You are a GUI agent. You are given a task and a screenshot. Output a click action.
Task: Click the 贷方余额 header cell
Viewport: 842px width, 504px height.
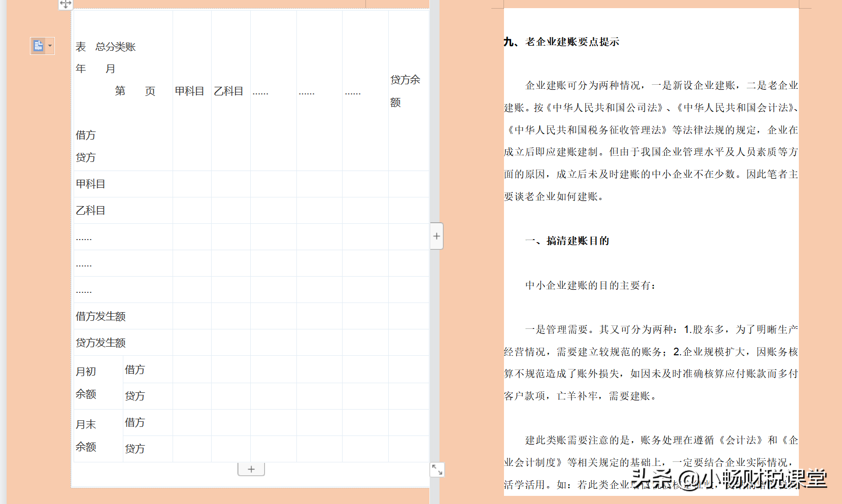(405, 90)
